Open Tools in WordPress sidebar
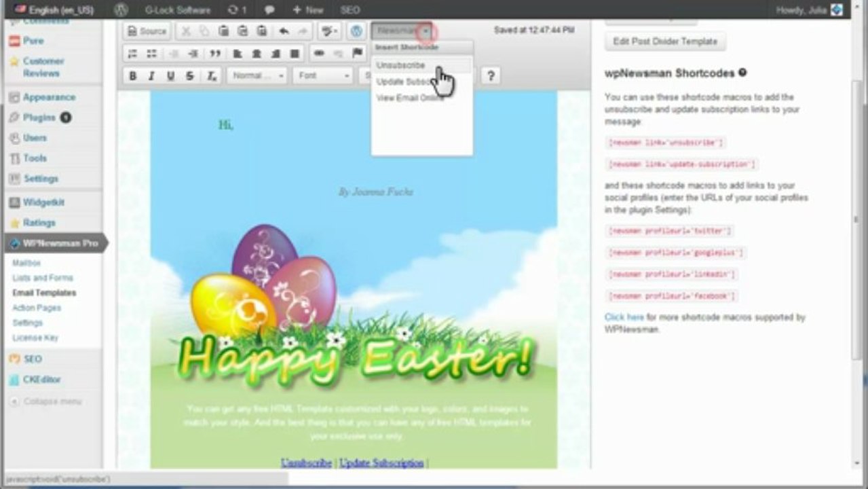Viewport: 868px width, 489px height. click(x=35, y=158)
